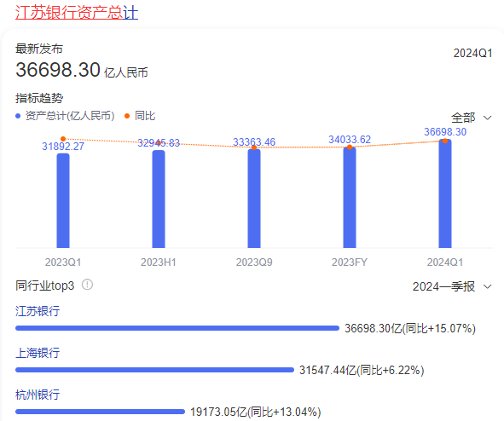Open the 2024一季报 period dropdown
Screen dimensions: 504x421
click(x=452, y=286)
